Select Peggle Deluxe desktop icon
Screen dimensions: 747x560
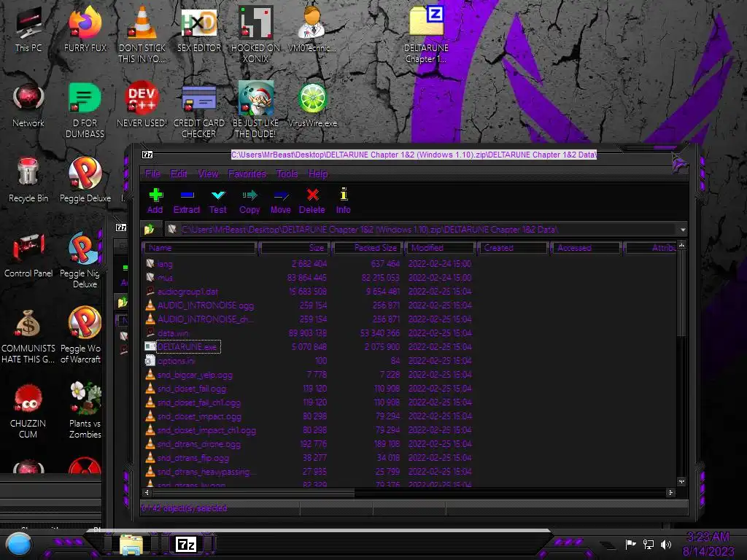click(x=85, y=180)
